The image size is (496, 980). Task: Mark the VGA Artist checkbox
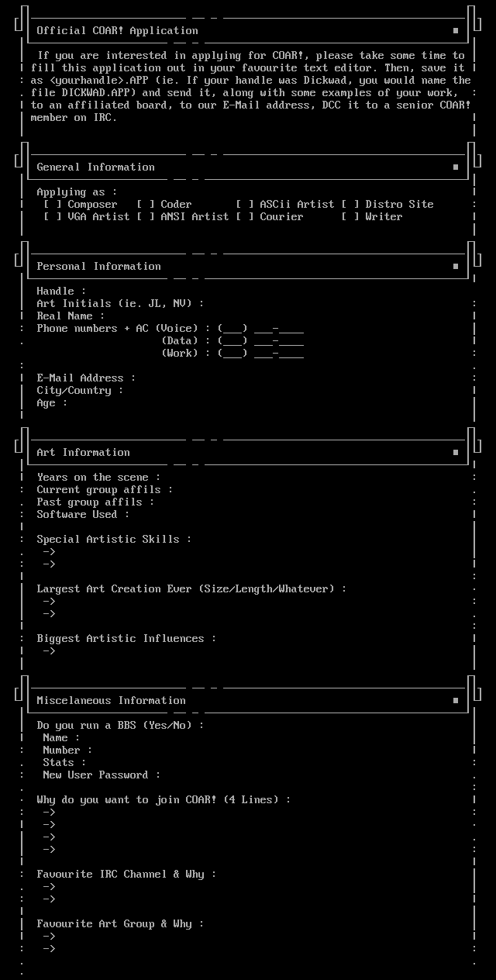[x=53, y=217]
